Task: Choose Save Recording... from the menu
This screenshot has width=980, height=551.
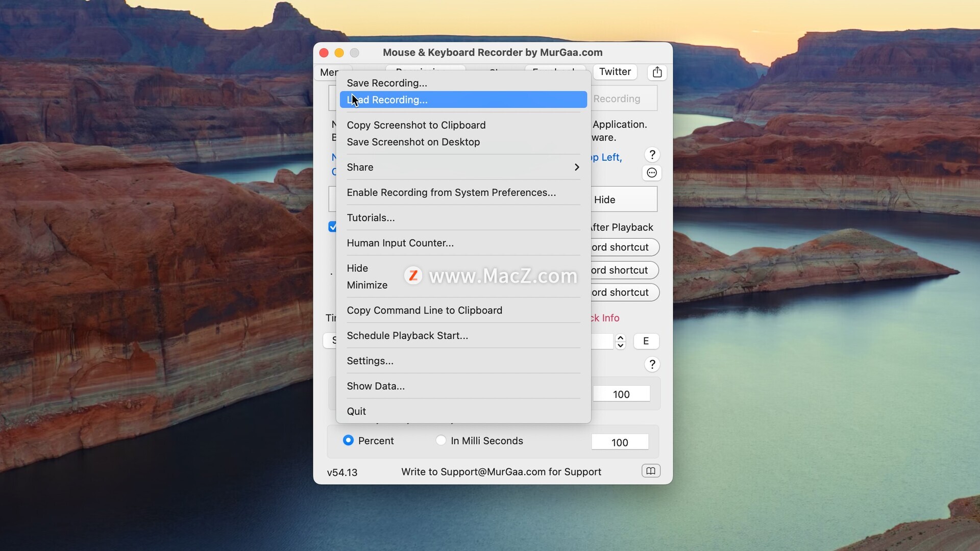Action: [x=463, y=83]
